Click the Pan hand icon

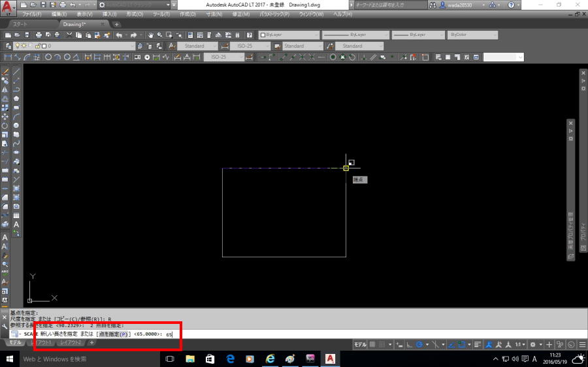coord(150,35)
